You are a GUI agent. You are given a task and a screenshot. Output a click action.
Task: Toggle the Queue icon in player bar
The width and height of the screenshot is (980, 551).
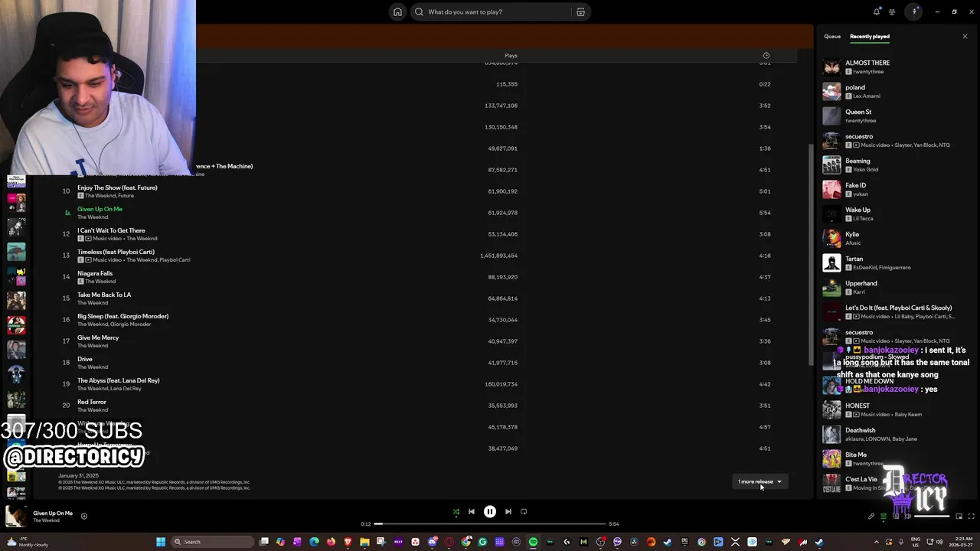point(883,517)
